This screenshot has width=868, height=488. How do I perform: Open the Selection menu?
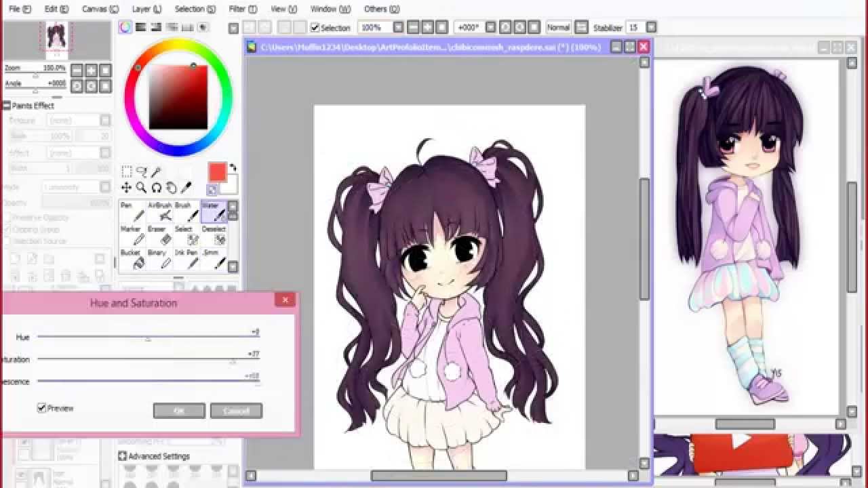coord(195,9)
